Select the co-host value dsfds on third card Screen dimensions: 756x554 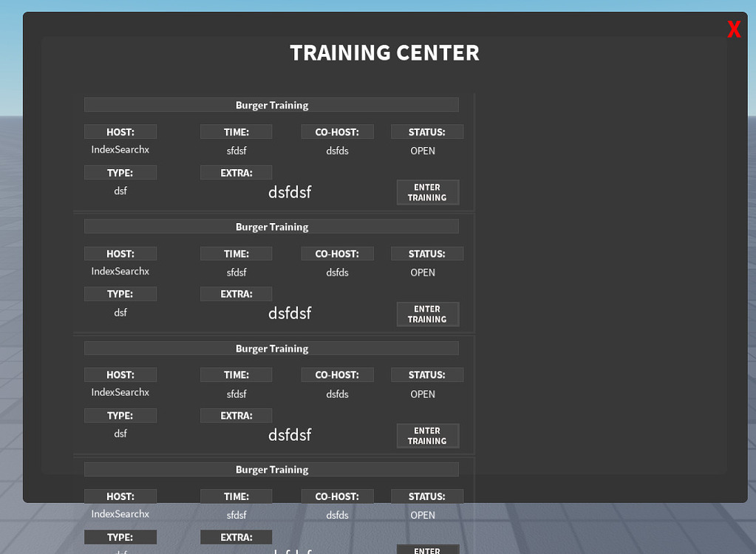(x=337, y=394)
